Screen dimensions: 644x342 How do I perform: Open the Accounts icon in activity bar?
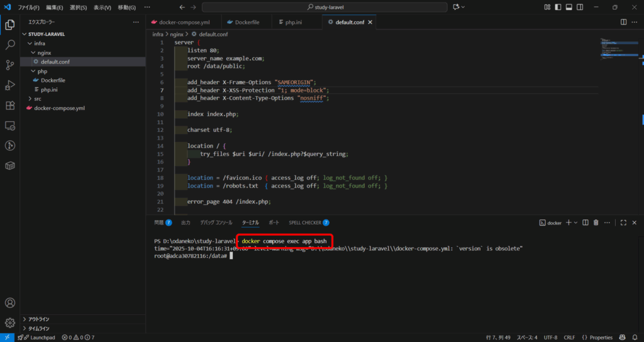click(10, 303)
